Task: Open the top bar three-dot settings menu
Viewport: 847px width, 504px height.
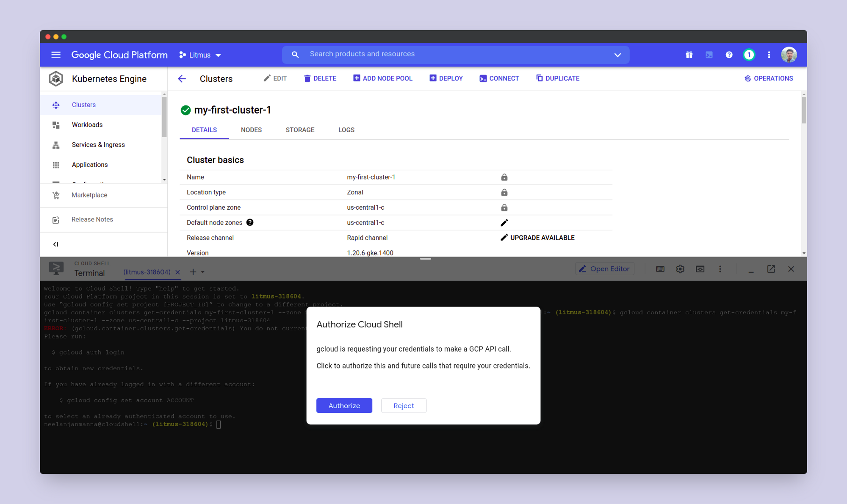Action: [769, 55]
